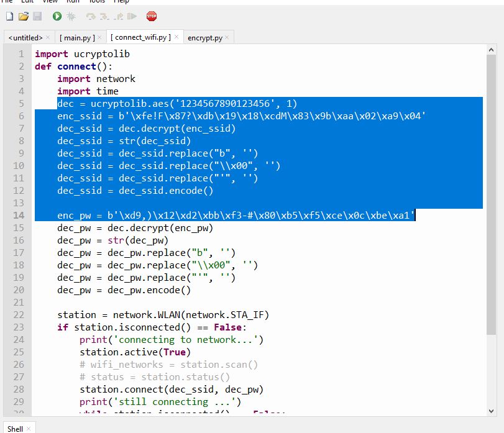
Task: Open the encrypt.py tab
Action: pos(204,38)
